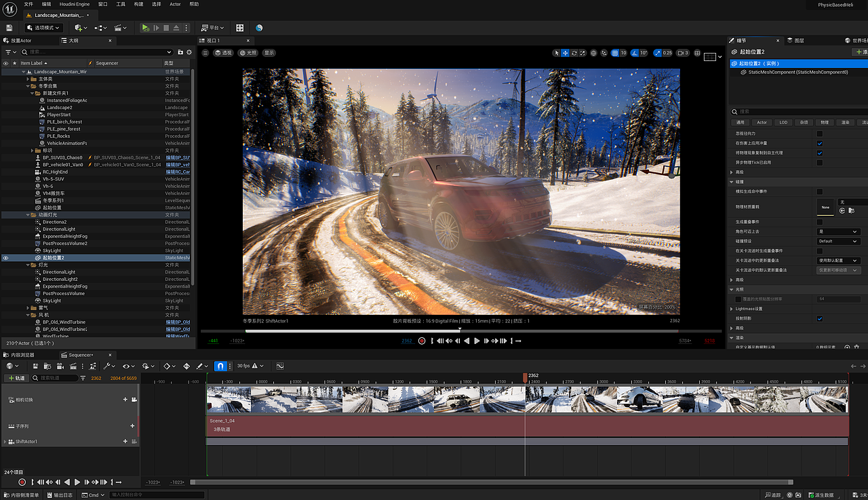Activate the Scale gizmo tool in viewport

[583, 53]
